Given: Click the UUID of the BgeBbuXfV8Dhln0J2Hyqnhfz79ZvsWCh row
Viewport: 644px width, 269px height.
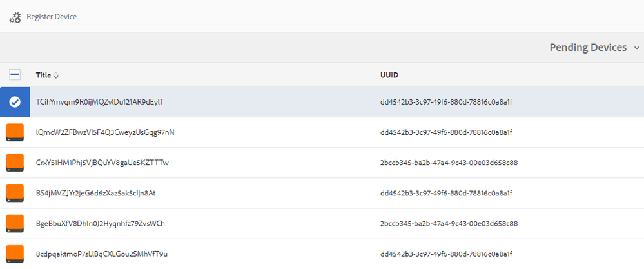Looking at the screenshot, I should point(449,224).
